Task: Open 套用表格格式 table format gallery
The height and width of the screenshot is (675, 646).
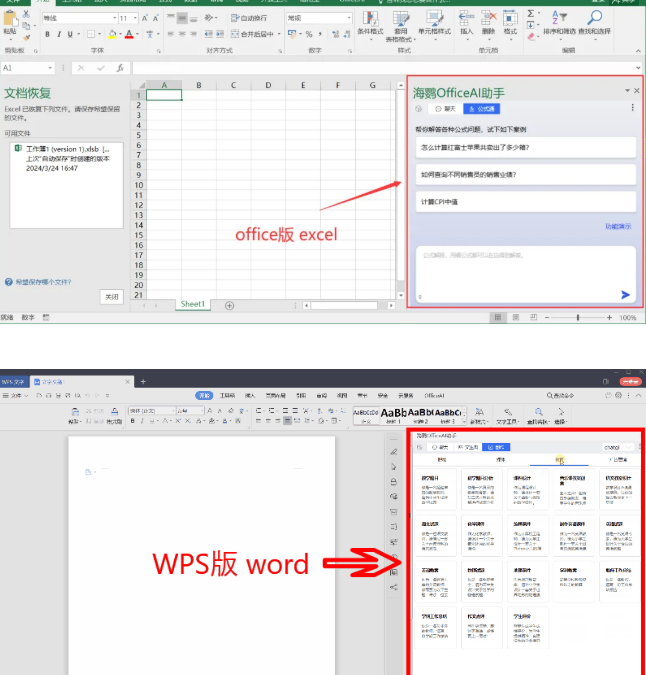Action: (401, 26)
